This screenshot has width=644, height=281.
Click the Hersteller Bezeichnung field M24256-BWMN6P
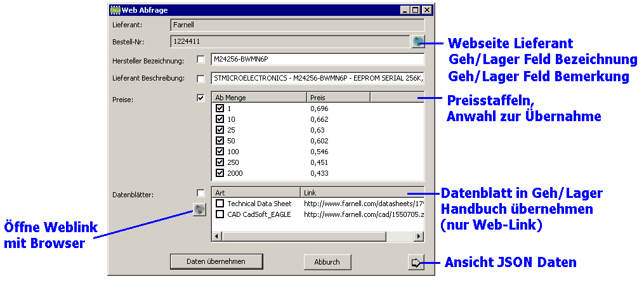point(317,60)
